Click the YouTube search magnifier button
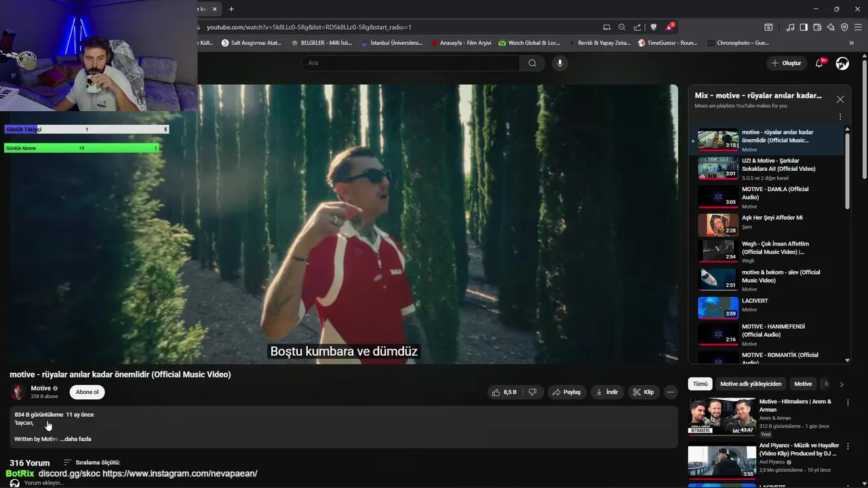This screenshot has width=868, height=488. point(532,63)
